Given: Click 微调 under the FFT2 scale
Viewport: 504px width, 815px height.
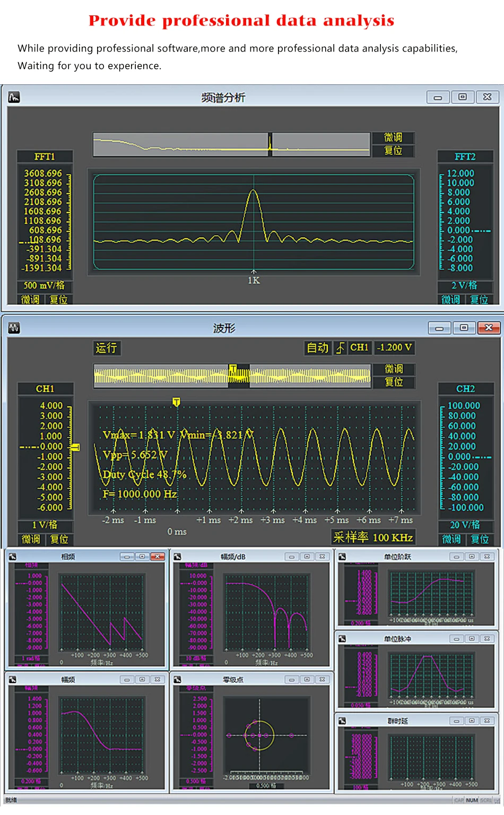Looking at the screenshot, I should coord(451,300).
